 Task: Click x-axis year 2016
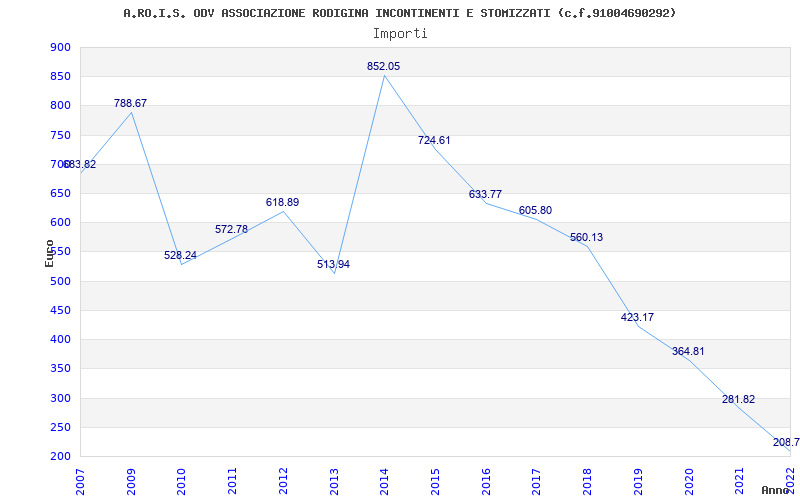tap(486, 481)
